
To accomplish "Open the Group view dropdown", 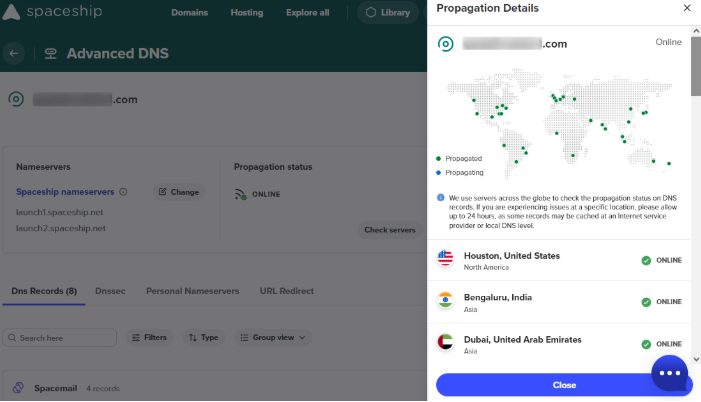I will 272,338.
